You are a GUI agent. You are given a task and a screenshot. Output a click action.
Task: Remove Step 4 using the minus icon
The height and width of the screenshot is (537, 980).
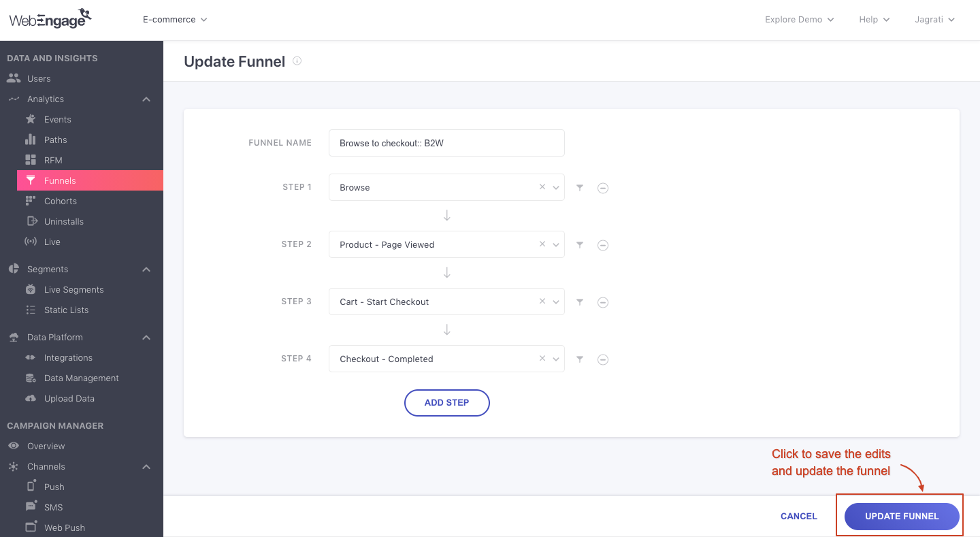(x=603, y=359)
